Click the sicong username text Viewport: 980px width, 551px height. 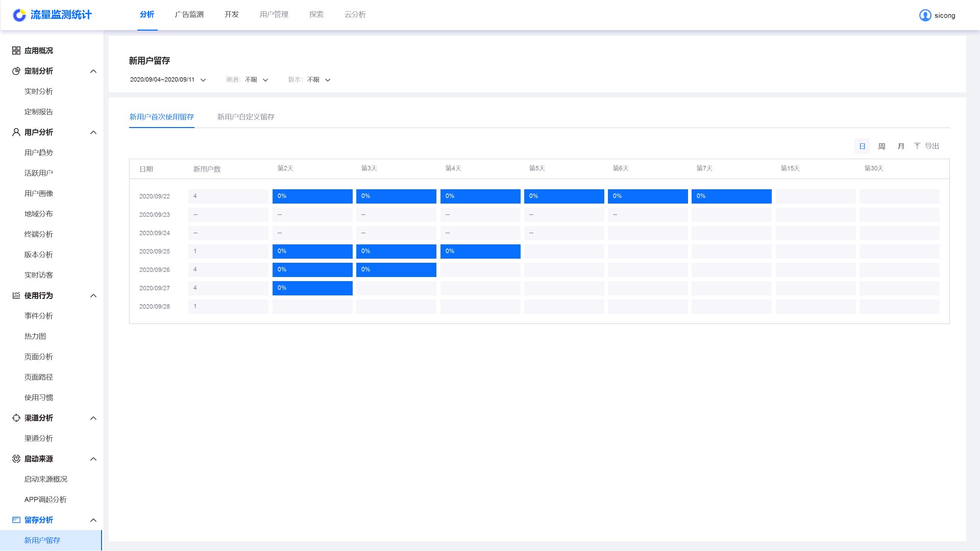(x=945, y=16)
